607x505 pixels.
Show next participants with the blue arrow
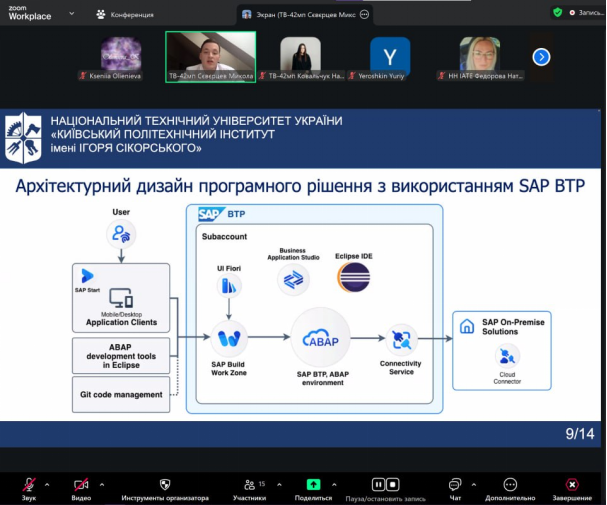pyautogui.click(x=541, y=57)
